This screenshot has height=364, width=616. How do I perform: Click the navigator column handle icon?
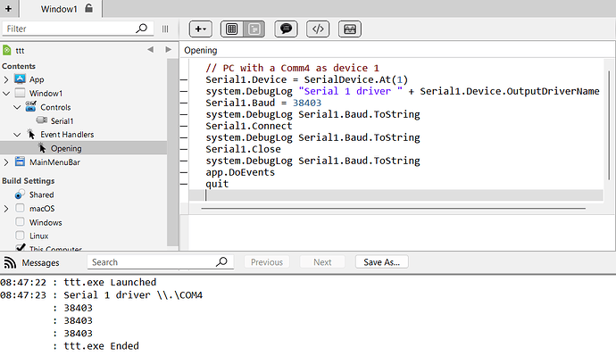point(165,29)
